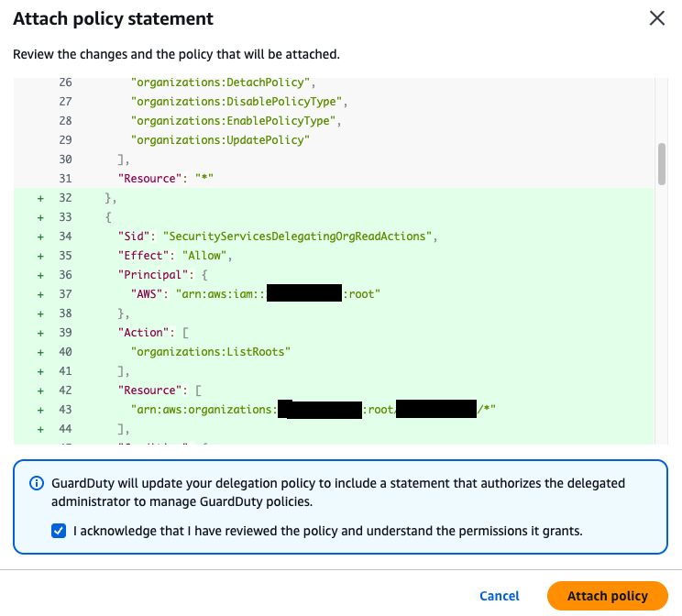
Task: Click the Attach policy statement heading
Action: pyautogui.click(x=113, y=18)
